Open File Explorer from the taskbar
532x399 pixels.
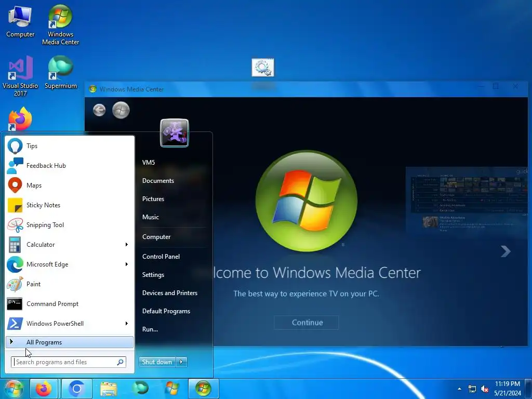pyautogui.click(x=108, y=389)
